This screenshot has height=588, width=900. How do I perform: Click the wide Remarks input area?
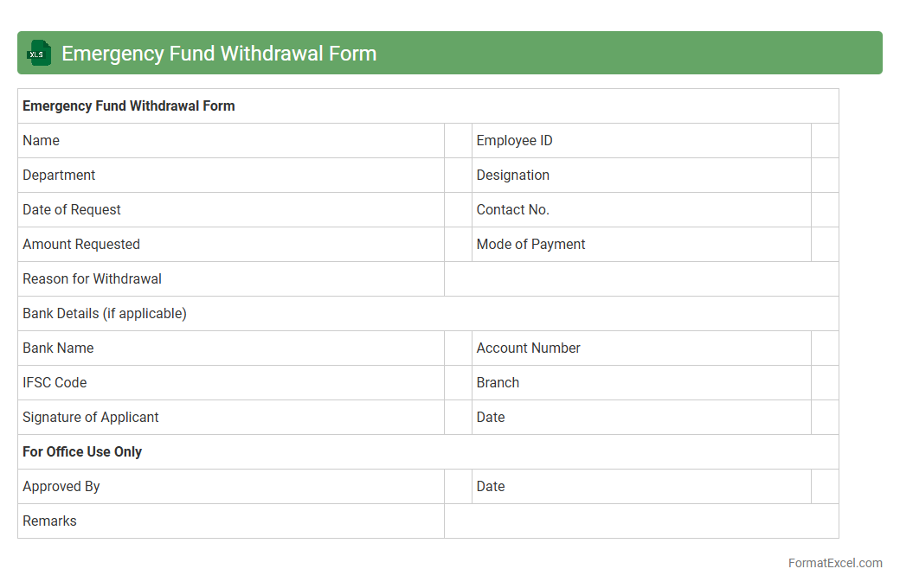click(x=641, y=521)
